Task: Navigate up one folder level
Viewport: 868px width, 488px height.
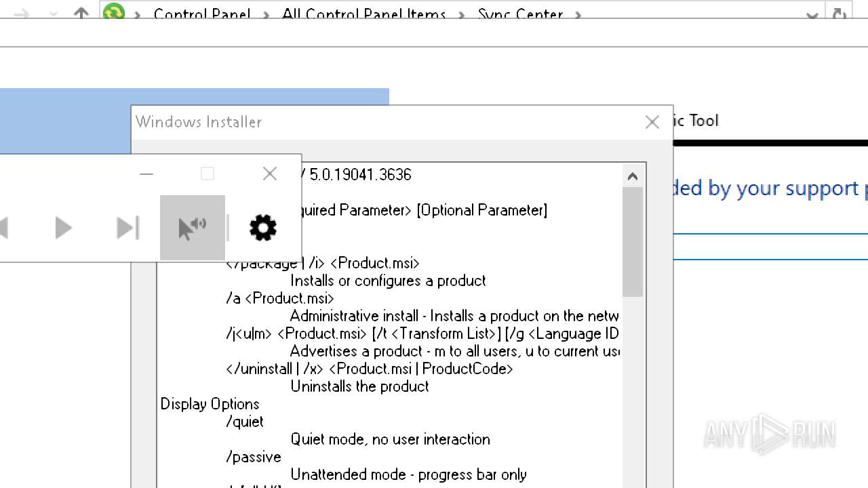Action: pos(81,14)
